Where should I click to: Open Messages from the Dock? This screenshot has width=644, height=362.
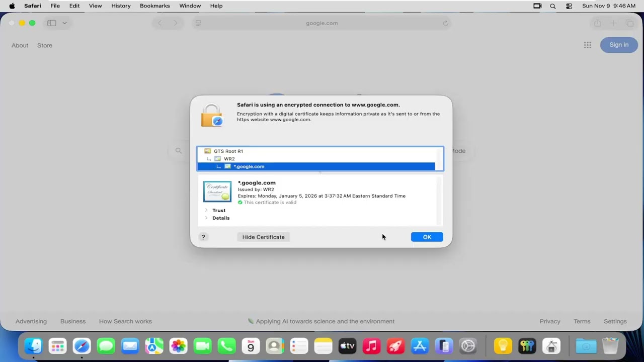[106, 346]
